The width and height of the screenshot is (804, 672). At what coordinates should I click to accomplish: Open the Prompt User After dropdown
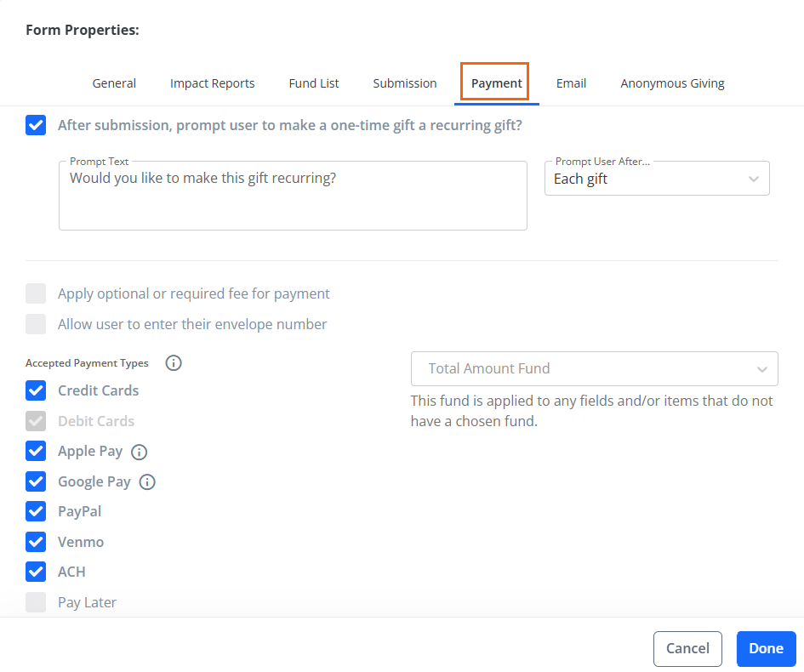(x=657, y=179)
